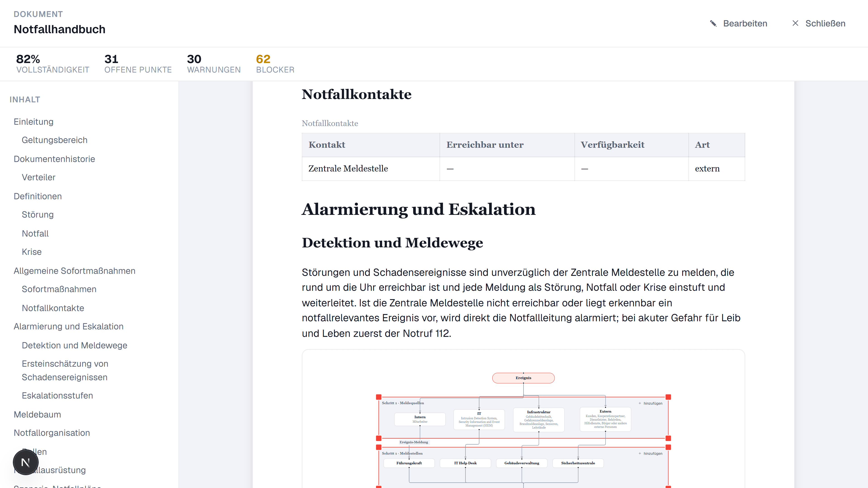Click the 82% Vollständigkeit stat

click(53, 64)
